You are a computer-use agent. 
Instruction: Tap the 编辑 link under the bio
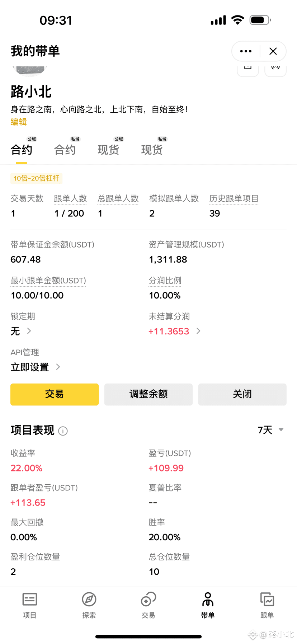point(19,122)
